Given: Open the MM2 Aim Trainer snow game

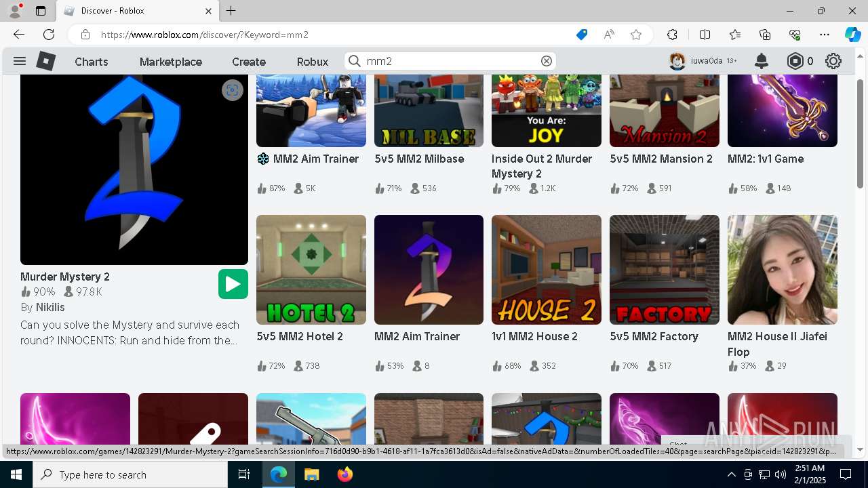Looking at the screenshot, I should [311, 110].
